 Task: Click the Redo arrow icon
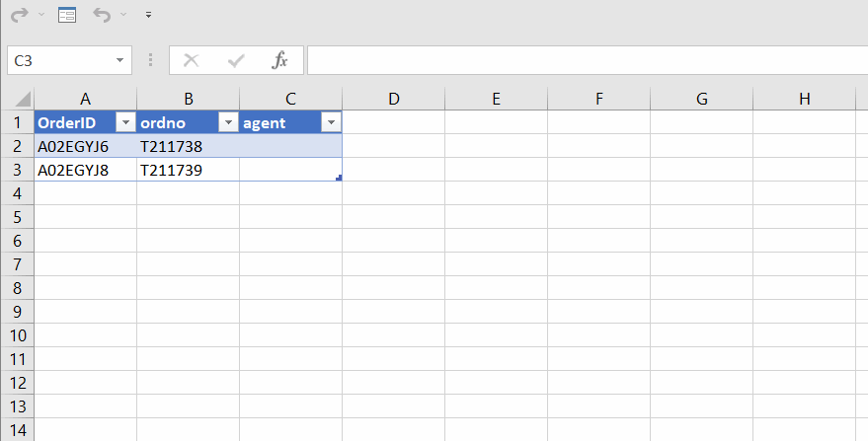pos(18,15)
